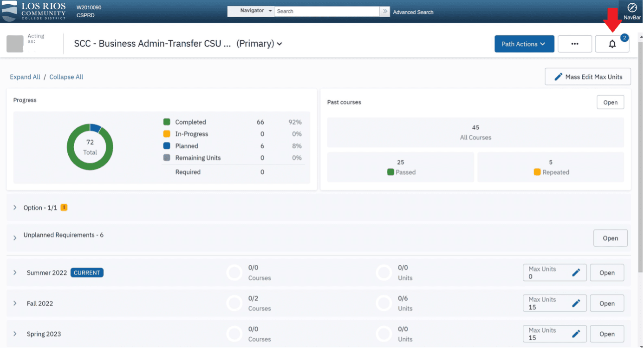The image size is (644, 349).
Task: Click the 25 Passed tile
Action: tap(401, 167)
